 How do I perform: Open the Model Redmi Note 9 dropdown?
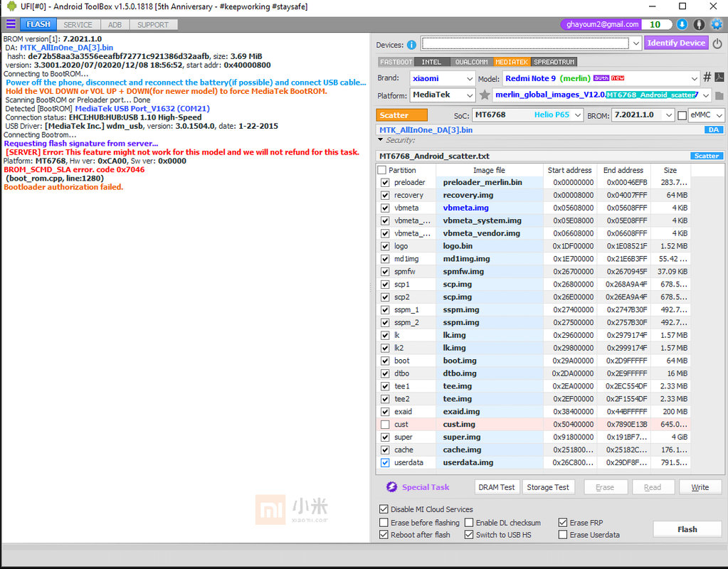[694, 78]
